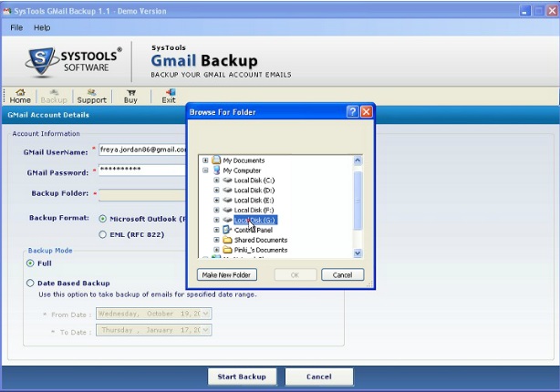Select Local Disk (G:) in folder tree
The height and width of the screenshot is (392, 560).
(255, 220)
